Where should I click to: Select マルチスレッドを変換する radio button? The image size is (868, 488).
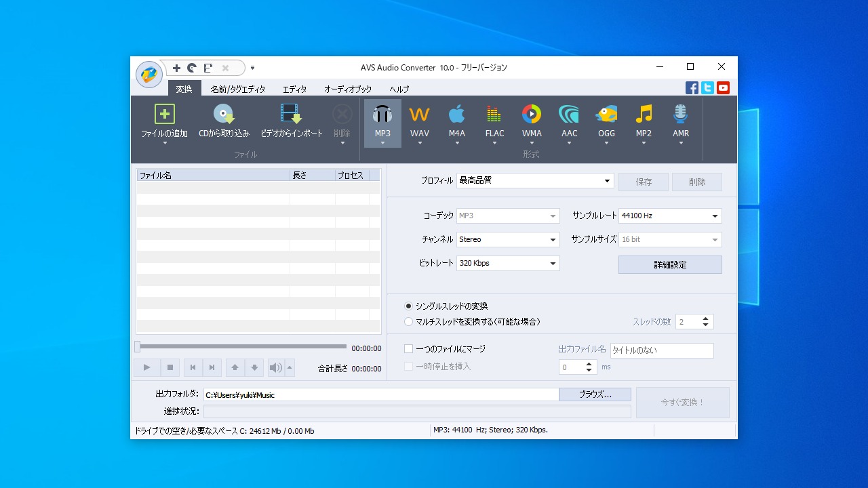point(408,322)
